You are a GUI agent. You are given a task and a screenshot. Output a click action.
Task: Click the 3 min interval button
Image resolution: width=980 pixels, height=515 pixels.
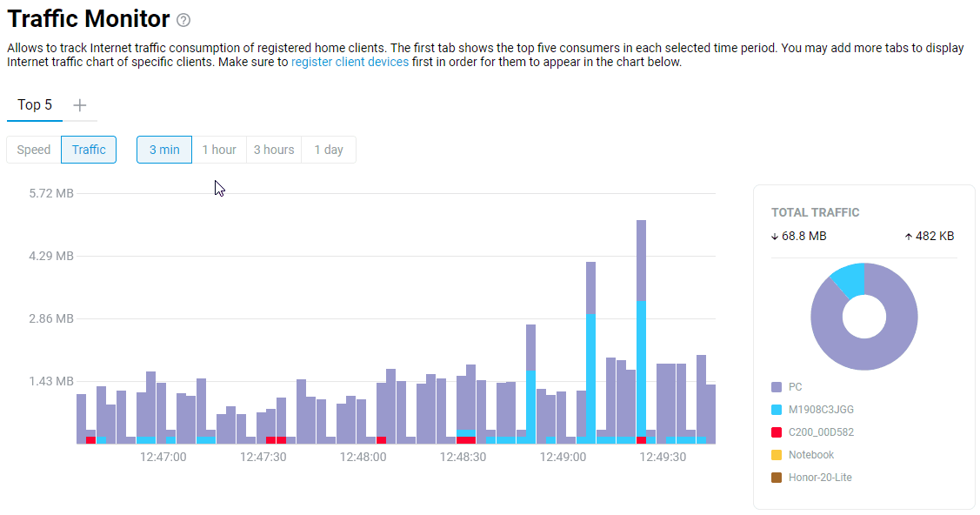coord(163,150)
